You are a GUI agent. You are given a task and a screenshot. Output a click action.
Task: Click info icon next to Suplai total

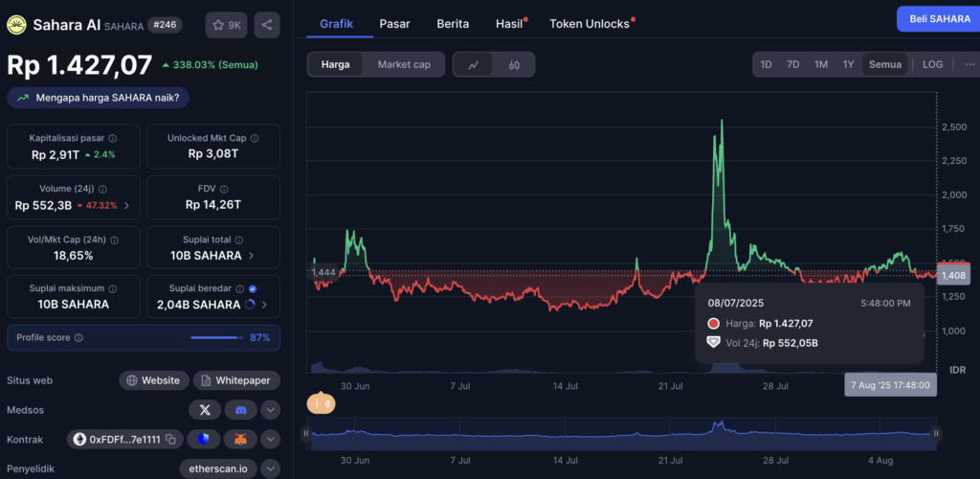click(x=239, y=239)
